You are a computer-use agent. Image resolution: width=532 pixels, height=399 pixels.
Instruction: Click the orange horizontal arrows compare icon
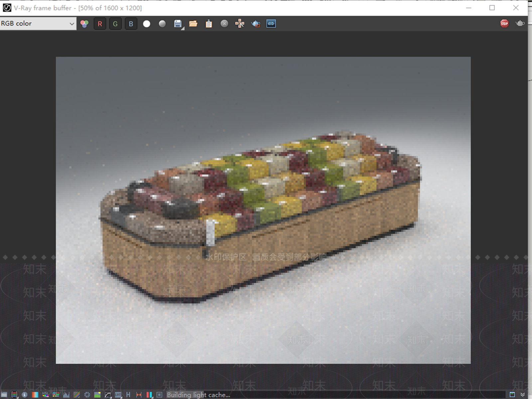point(139,395)
